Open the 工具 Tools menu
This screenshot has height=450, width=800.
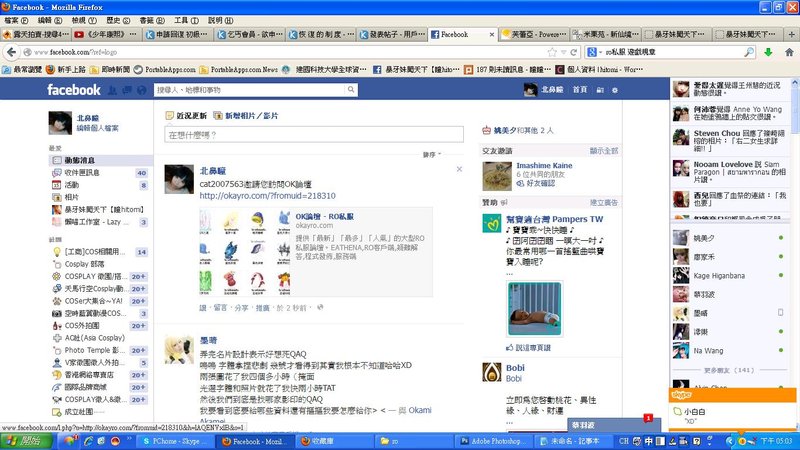pos(186,20)
